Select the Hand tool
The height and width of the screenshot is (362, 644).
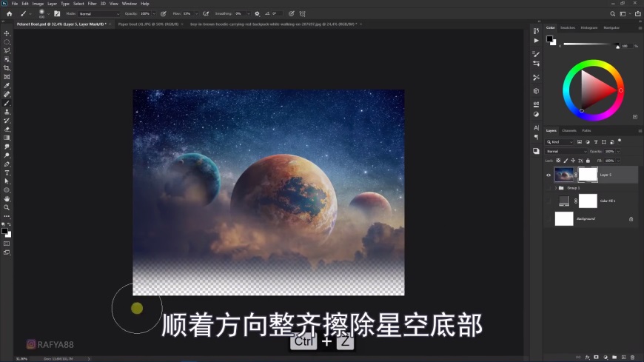7,199
